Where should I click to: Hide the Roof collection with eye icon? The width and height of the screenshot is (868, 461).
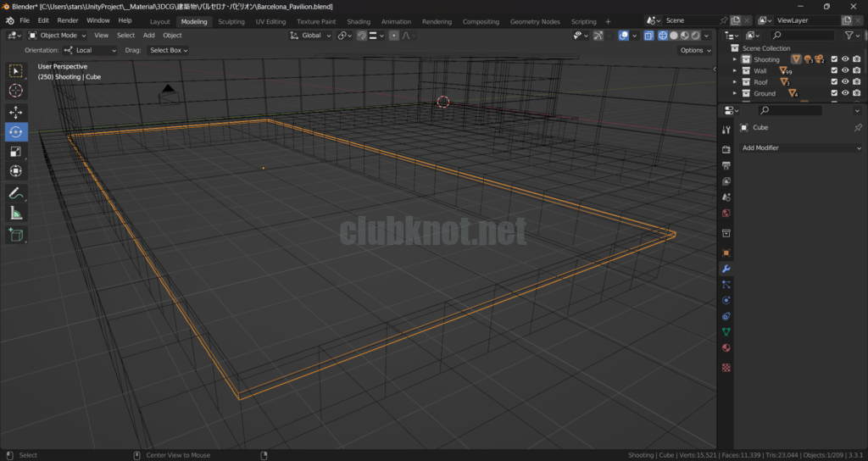845,82
